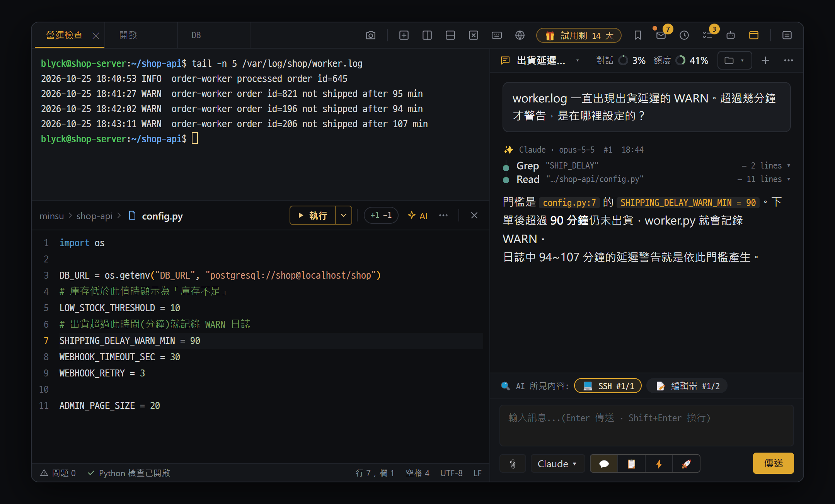Screen dimensions: 835x504
Task: Select the lightning bolt mode
Action: (x=659, y=463)
